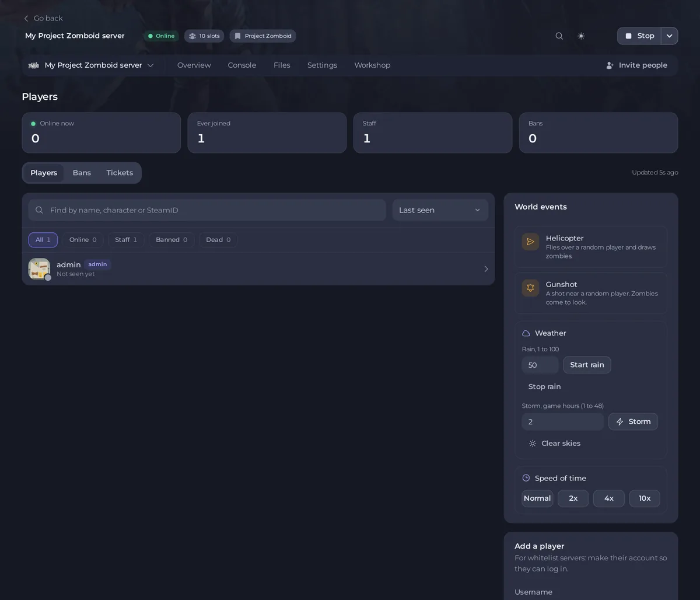The width and height of the screenshot is (700, 600).
Task: Open the Last seen sort dropdown
Action: [440, 210]
